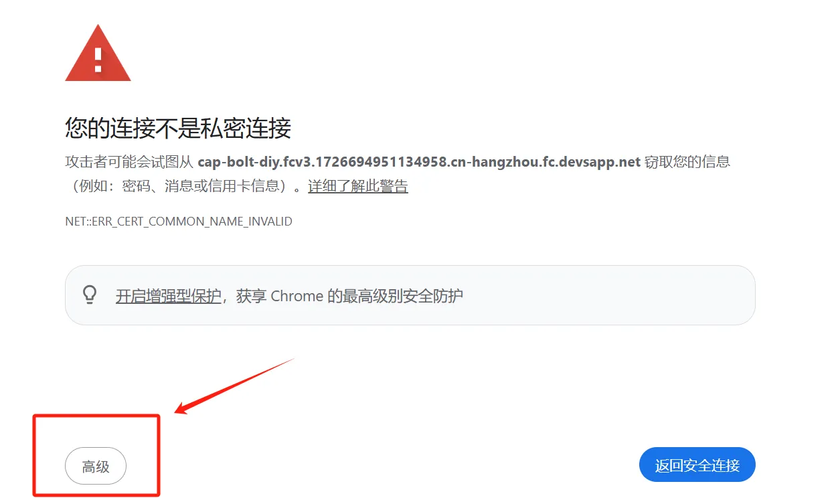Click the white exclamation mark inside triangle
This screenshot has height=504, width=836.
[x=98, y=60]
